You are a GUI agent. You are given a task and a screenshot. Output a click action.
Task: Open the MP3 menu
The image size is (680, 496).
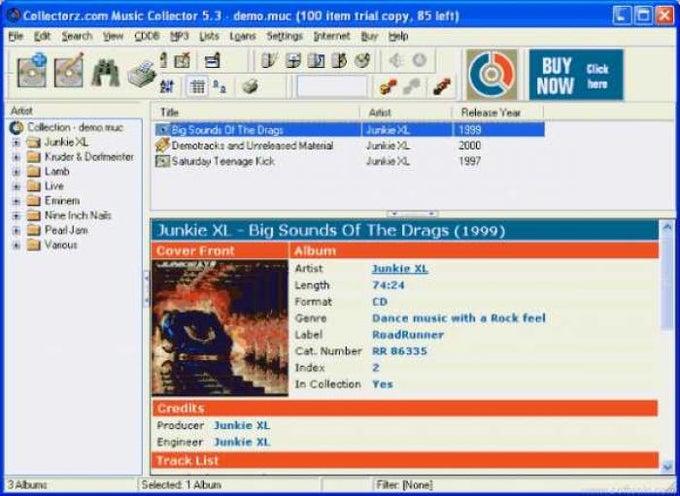point(180,36)
